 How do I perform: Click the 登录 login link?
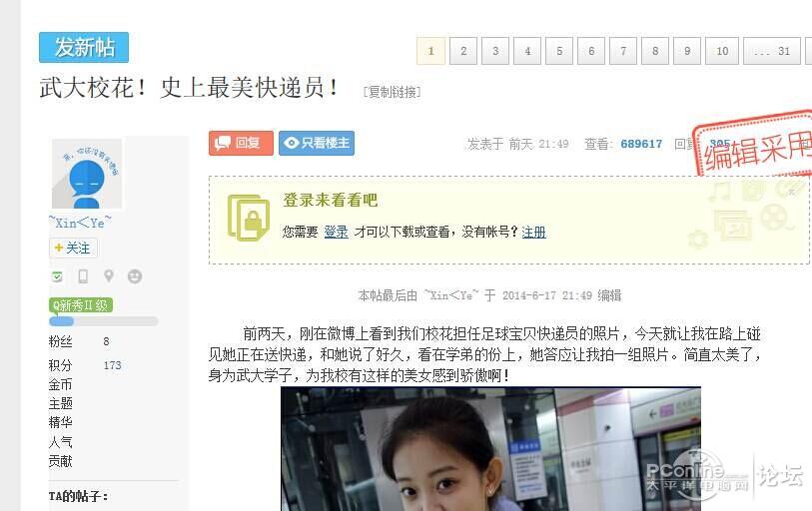[x=337, y=232]
